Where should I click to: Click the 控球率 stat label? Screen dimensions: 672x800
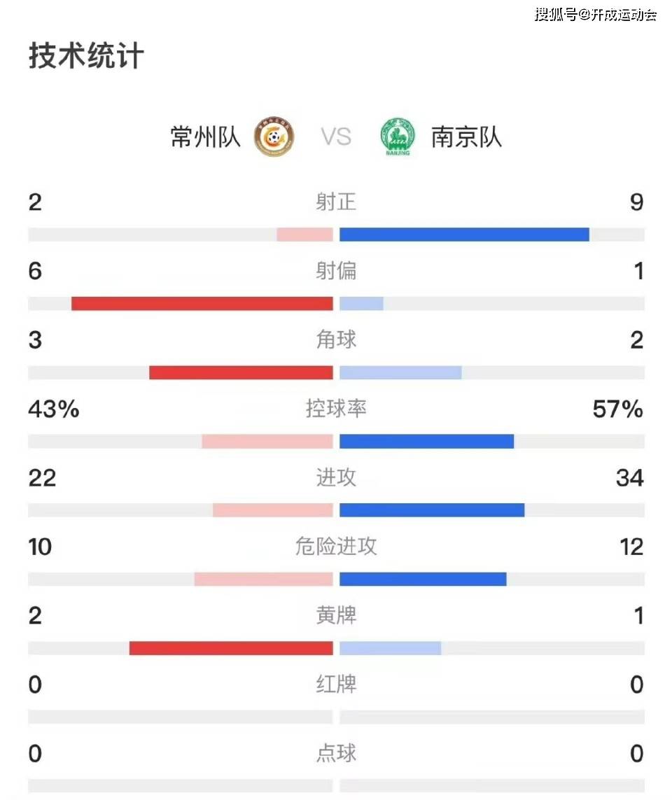[336, 409]
